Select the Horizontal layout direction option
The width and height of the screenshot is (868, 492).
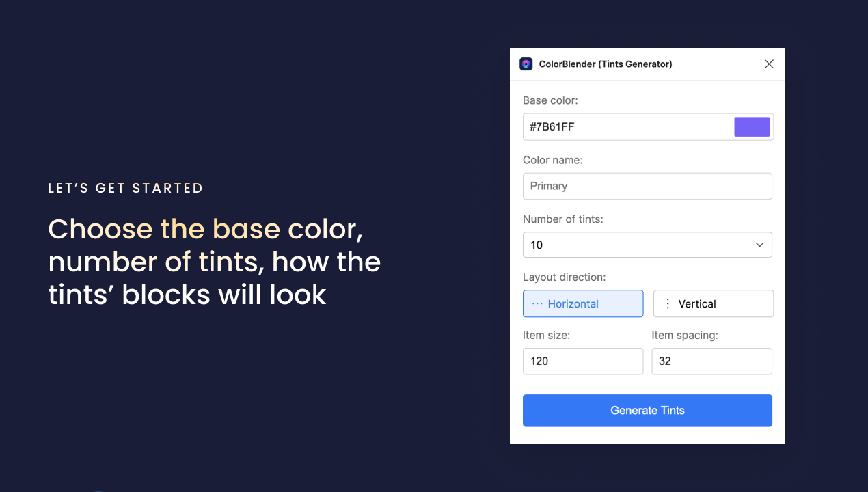pyautogui.click(x=583, y=304)
